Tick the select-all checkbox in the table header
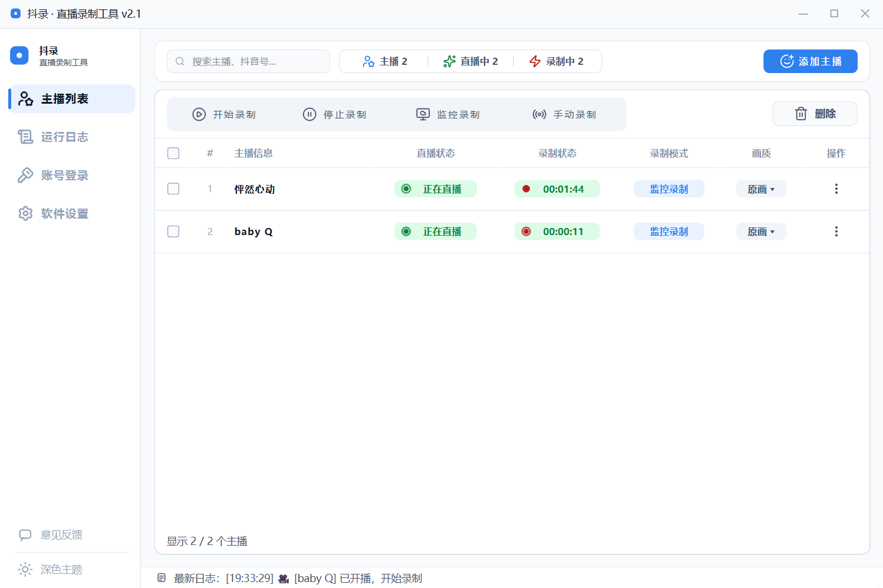This screenshot has height=588, width=883. [x=173, y=153]
